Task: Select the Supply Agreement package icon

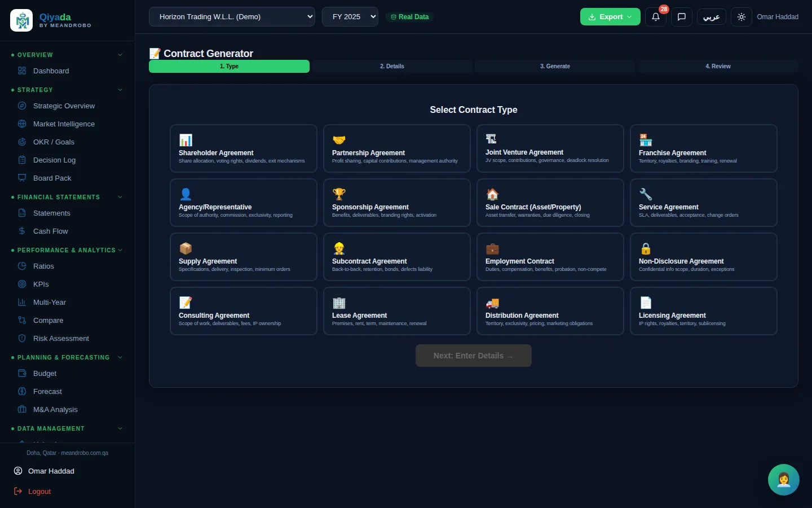Action: pyautogui.click(x=186, y=248)
